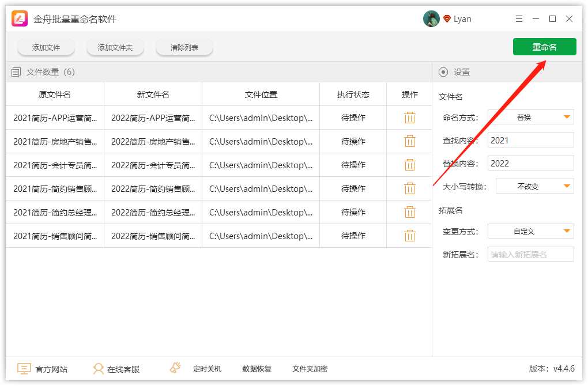Open the user avatar profile

click(431, 19)
